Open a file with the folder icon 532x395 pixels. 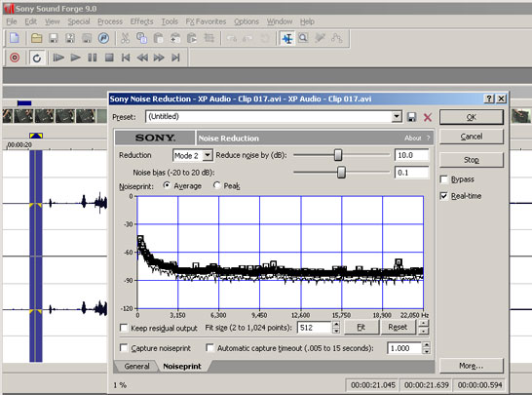point(36,38)
